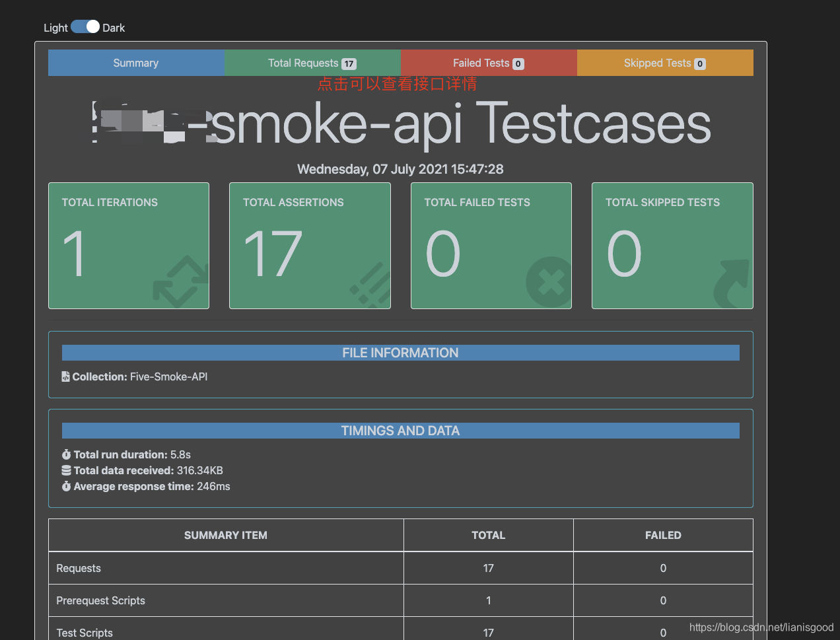Viewport: 840px width, 640px height.
Task: Click the skipped tests curved arrow icon
Action: click(x=732, y=284)
